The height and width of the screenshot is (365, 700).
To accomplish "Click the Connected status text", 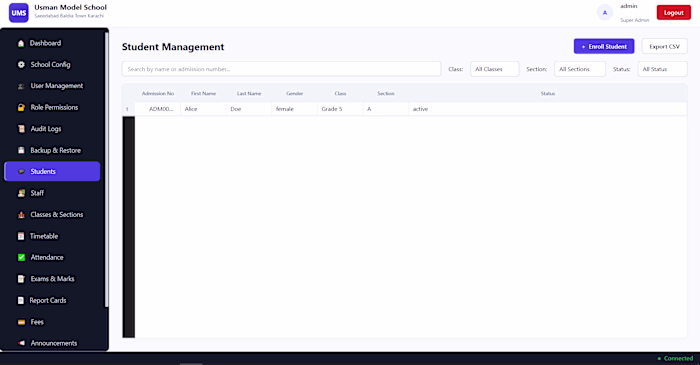I will click(x=679, y=358).
